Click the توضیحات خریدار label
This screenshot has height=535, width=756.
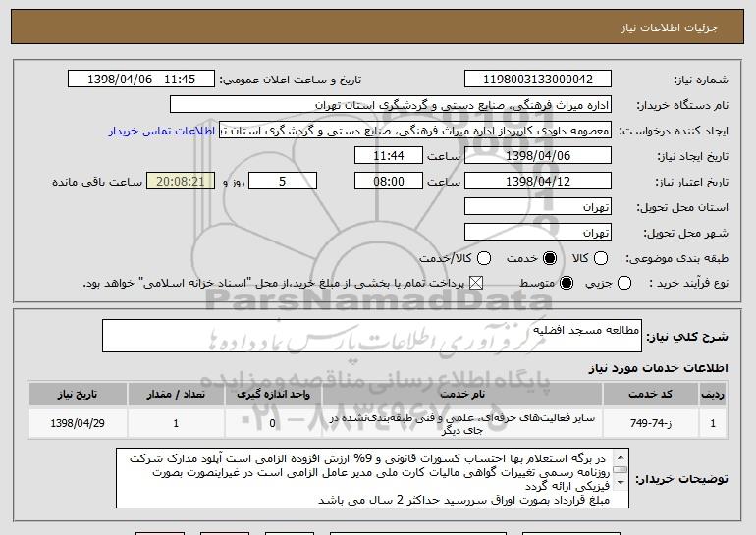(681, 479)
